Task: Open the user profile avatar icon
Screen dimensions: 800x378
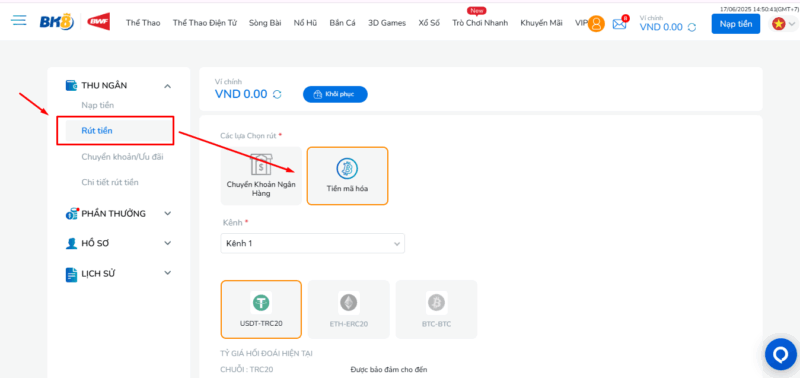Action: [x=596, y=23]
